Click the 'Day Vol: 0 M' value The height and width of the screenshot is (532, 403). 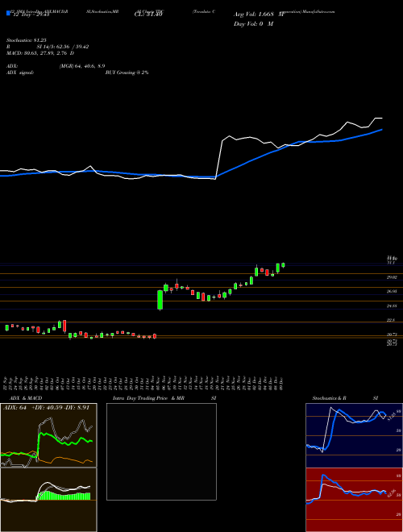[x=253, y=23]
